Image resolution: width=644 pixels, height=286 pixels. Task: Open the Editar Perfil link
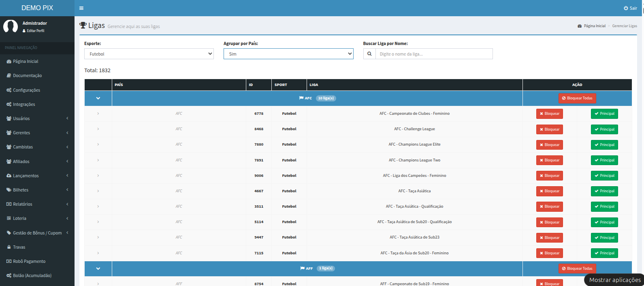pyautogui.click(x=35, y=31)
